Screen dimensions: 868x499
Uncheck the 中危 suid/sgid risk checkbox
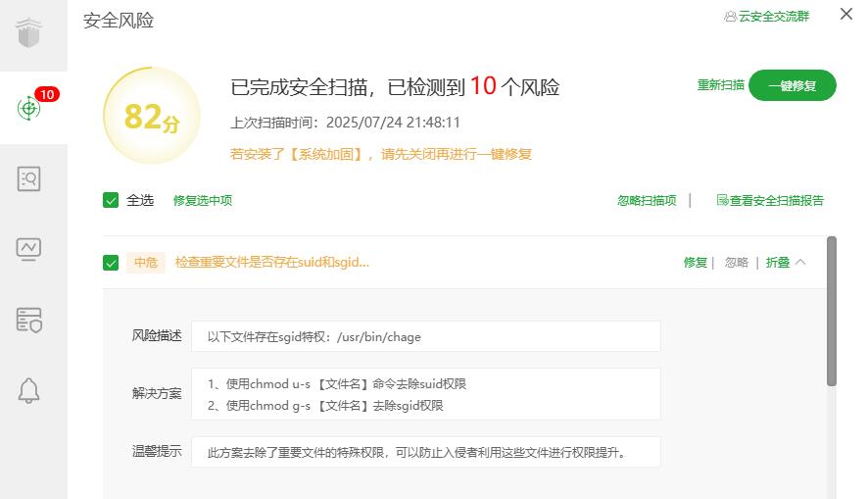(111, 263)
